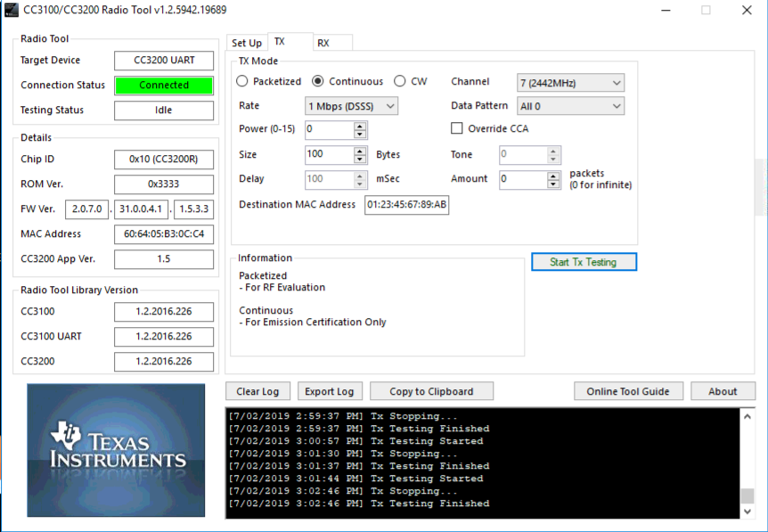768x532 pixels.
Task: Click the Power (0-15) input field
Action: 330,130
